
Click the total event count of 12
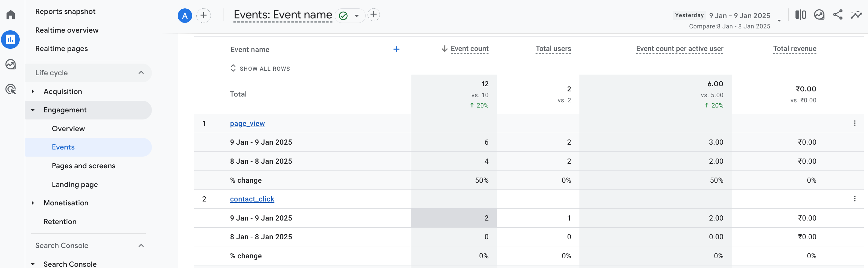click(485, 84)
